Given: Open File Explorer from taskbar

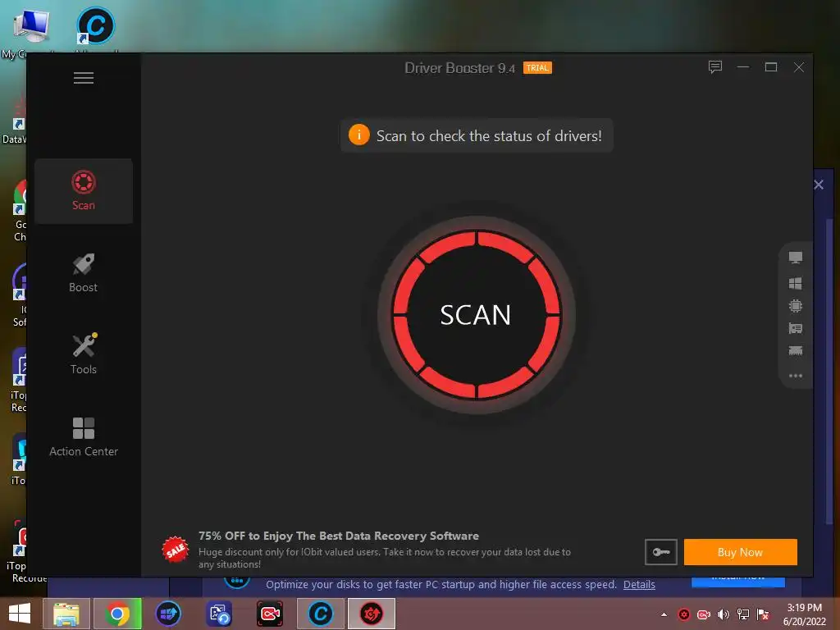Looking at the screenshot, I should pos(66,614).
